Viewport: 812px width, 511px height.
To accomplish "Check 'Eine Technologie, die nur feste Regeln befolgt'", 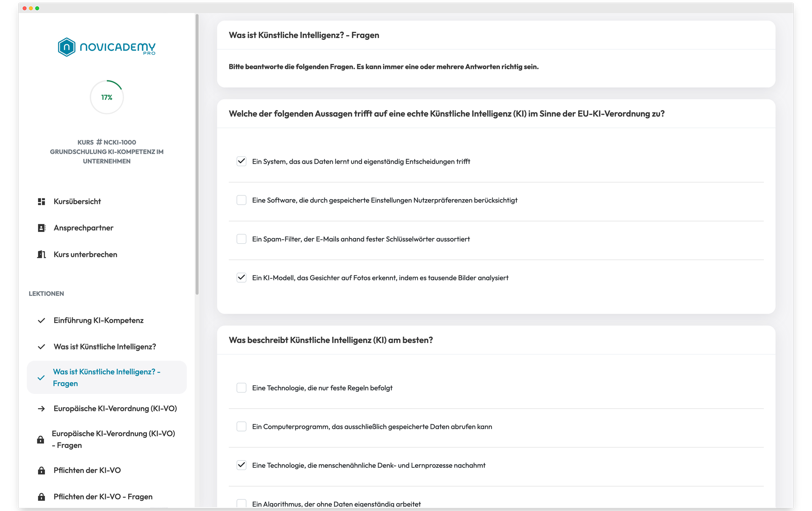I will point(241,388).
